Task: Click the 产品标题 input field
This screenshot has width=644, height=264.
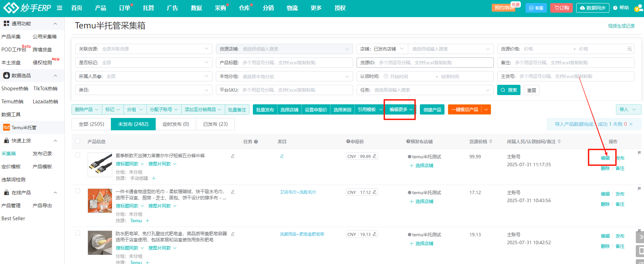Action: 284,63
